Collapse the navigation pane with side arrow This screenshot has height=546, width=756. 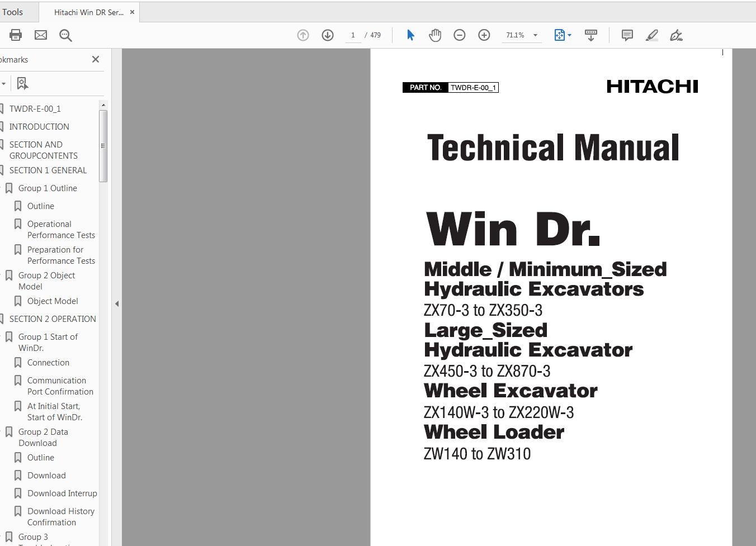[117, 304]
